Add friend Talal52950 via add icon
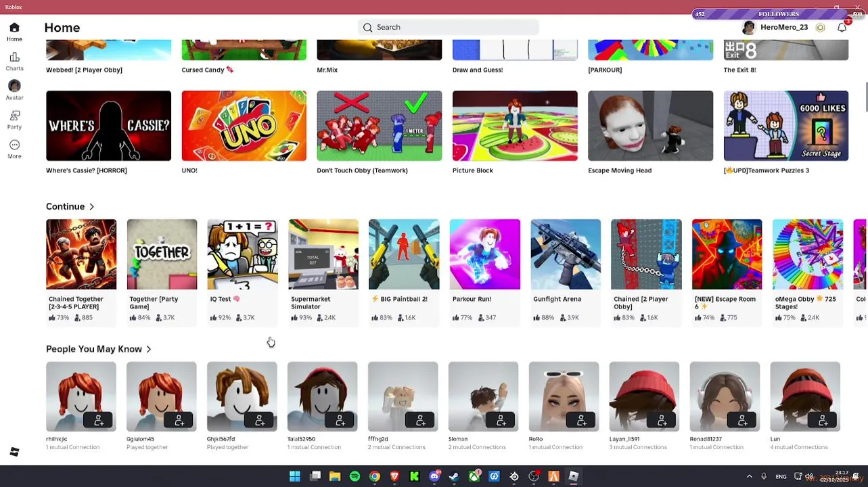The image size is (868, 487). point(340,421)
